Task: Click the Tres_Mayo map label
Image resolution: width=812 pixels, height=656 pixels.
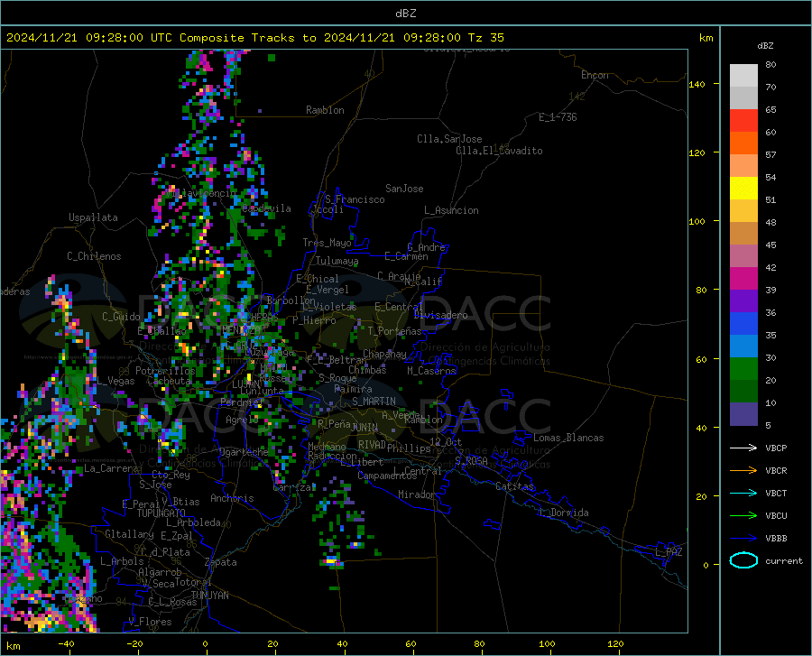Action: [x=327, y=243]
